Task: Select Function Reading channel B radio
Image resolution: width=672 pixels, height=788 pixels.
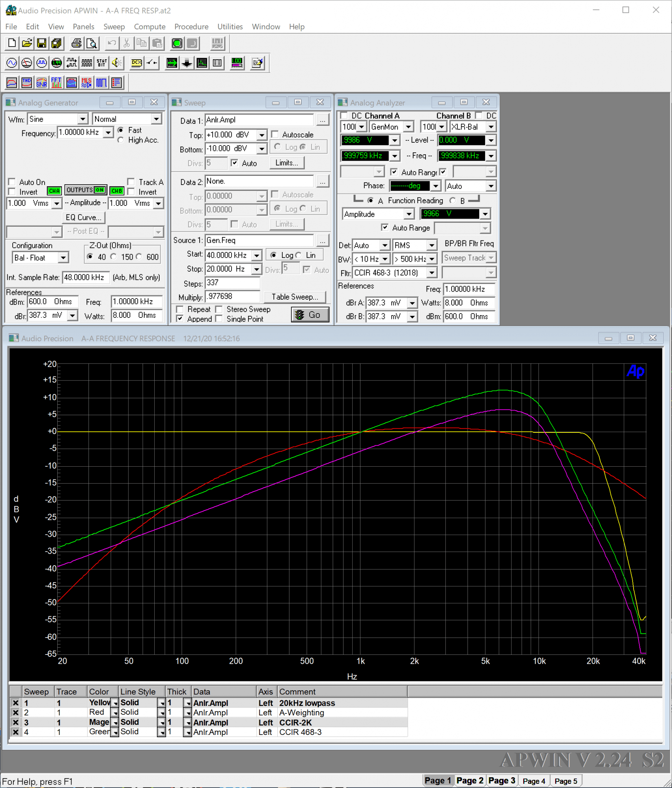Action: [453, 200]
